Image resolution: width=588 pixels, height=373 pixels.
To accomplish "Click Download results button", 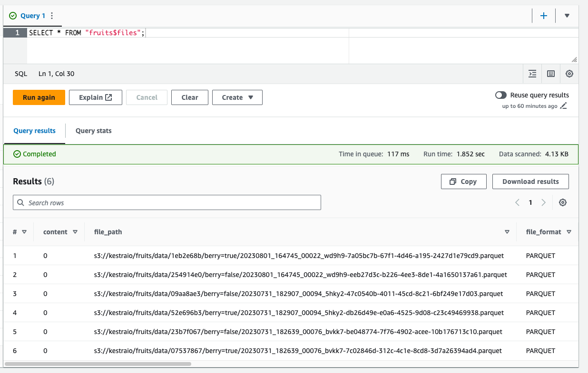I will [530, 182].
